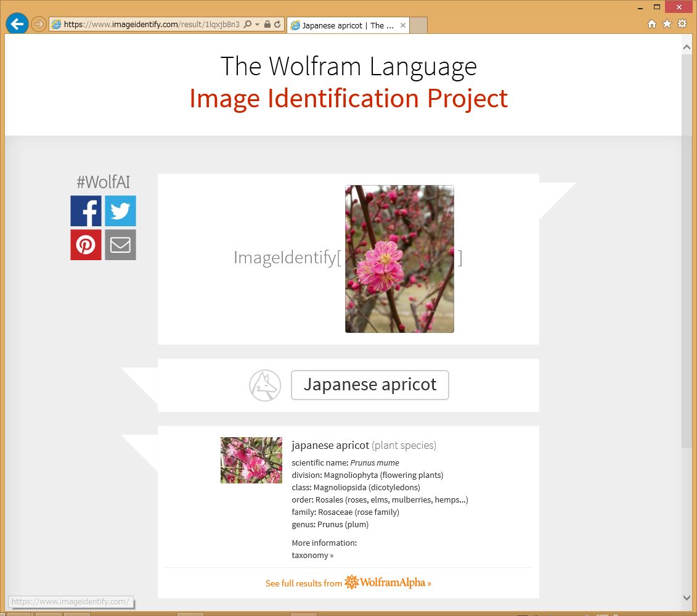The height and width of the screenshot is (616, 697).
Task: Click the browser Home icon
Action: point(651,24)
